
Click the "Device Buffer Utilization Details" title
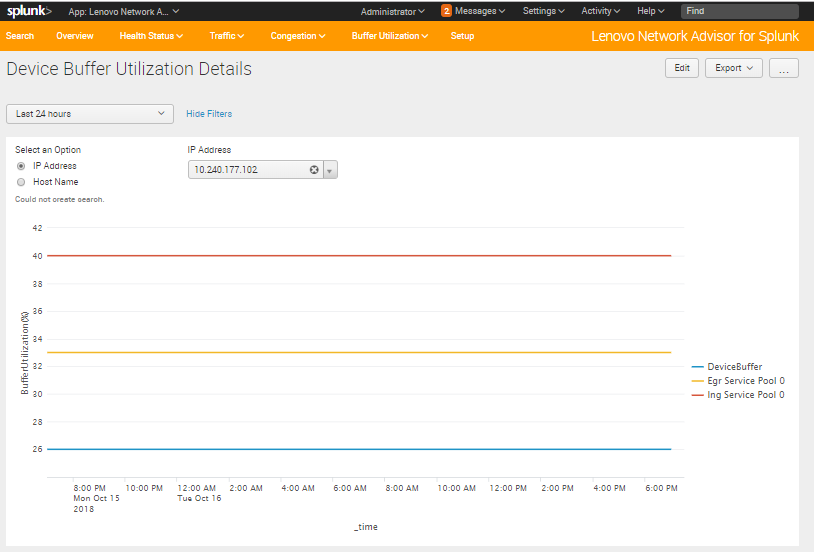click(129, 69)
